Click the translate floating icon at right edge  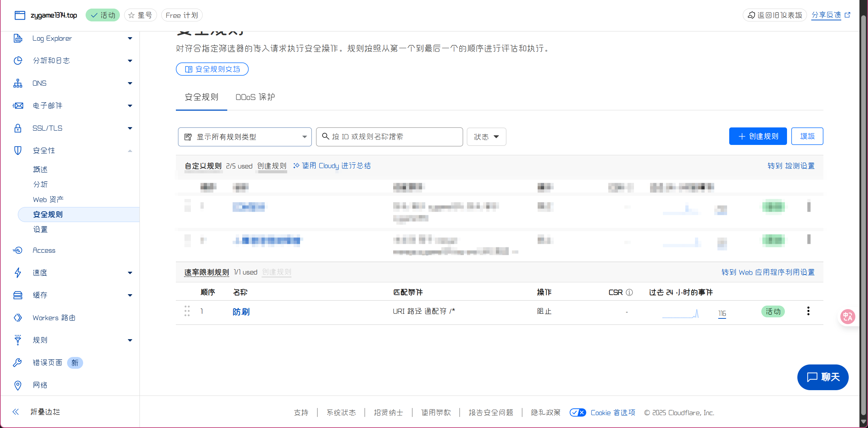coord(848,317)
